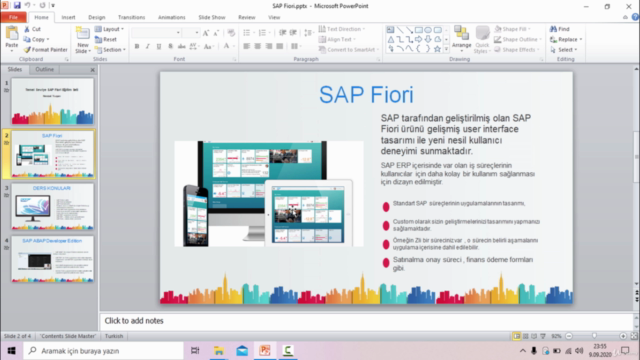Save the presentation from quick access toolbar

tap(17, 6)
